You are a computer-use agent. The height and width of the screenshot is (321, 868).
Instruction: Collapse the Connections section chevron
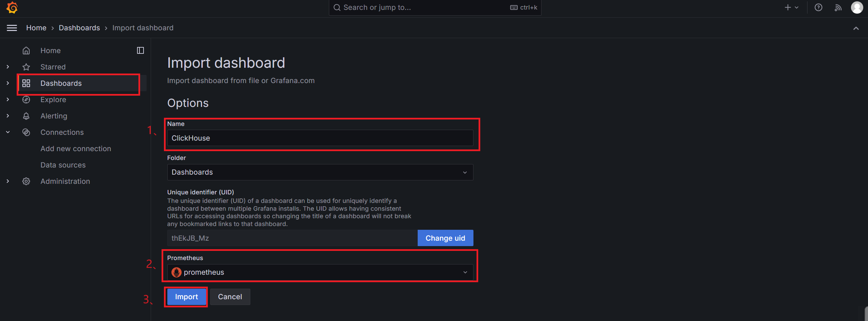pyautogui.click(x=8, y=132)
